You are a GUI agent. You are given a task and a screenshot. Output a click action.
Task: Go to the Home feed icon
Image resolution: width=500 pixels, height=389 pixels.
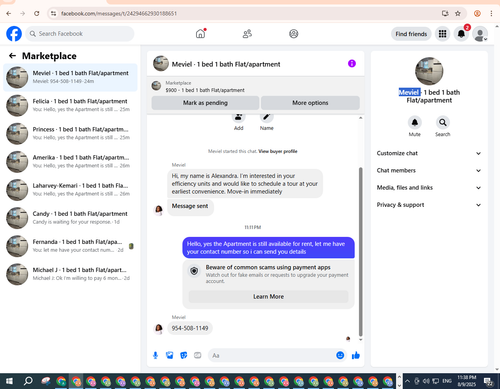200,34
